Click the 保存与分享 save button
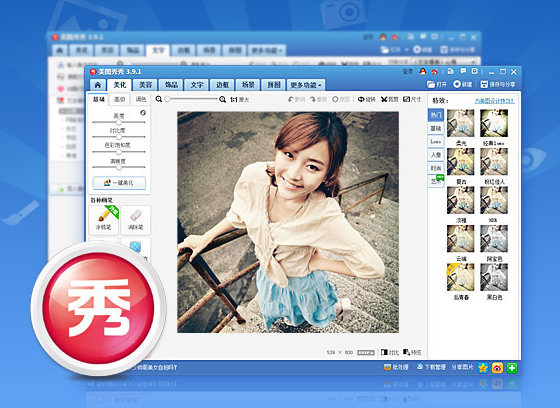This screenshot has height=408, width=560. (498, 84)
